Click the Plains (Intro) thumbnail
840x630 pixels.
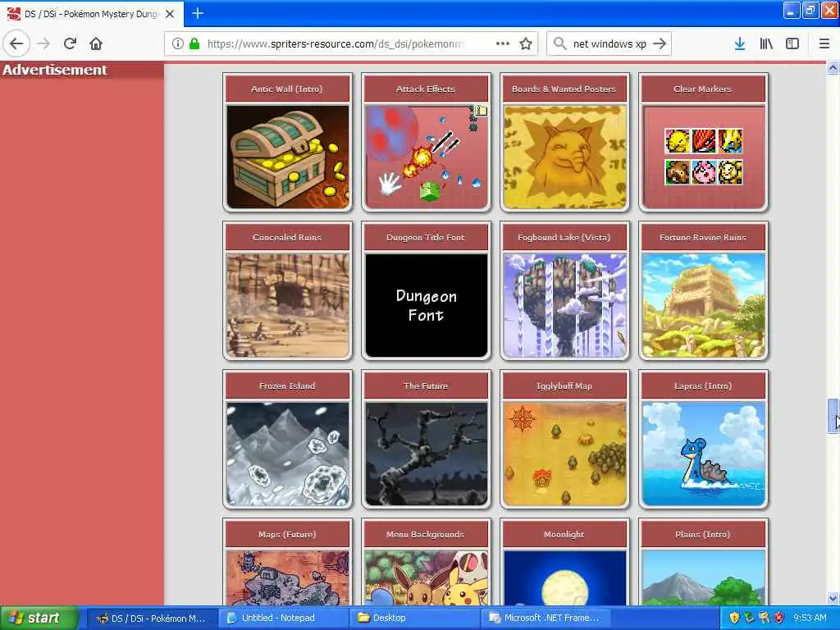pos(703,578)
